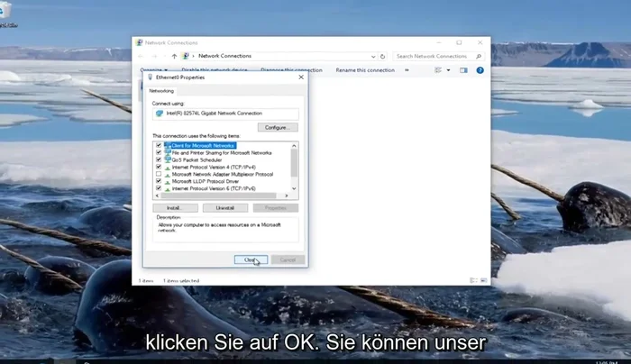Uncheck Internet Protocol Version 4 (TCP/IPv4)

(159, 167)
